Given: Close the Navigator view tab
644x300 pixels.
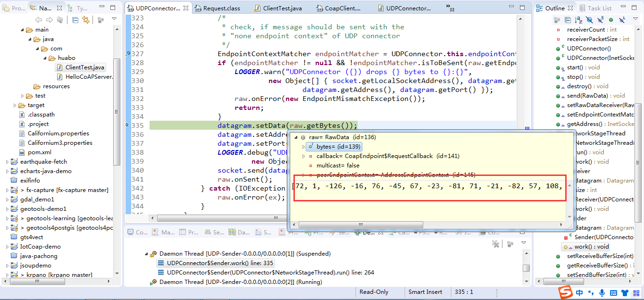Looking at the screenshot, I should [59, 8].
